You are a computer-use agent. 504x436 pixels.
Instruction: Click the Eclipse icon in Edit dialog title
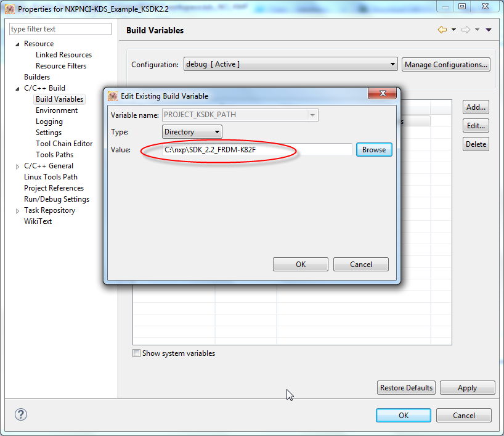tap(113, 96)
